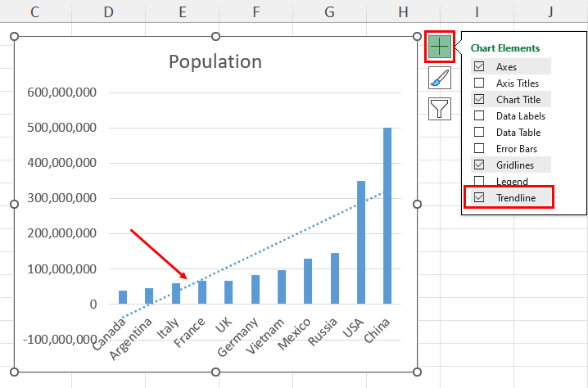Click the top-left chart resize handle
This screenshot has width=588, height=388.
(x=14, y=36)
